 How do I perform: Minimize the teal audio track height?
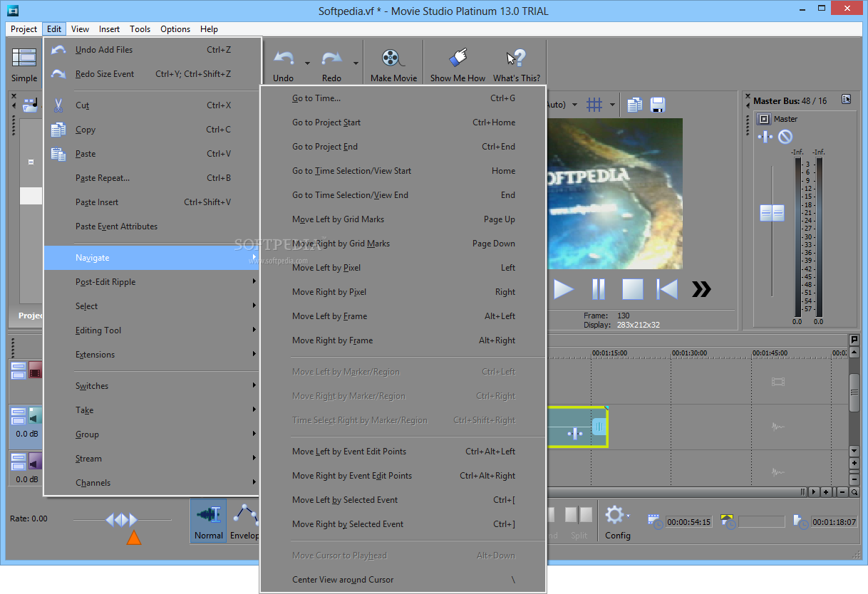point(18,411)
